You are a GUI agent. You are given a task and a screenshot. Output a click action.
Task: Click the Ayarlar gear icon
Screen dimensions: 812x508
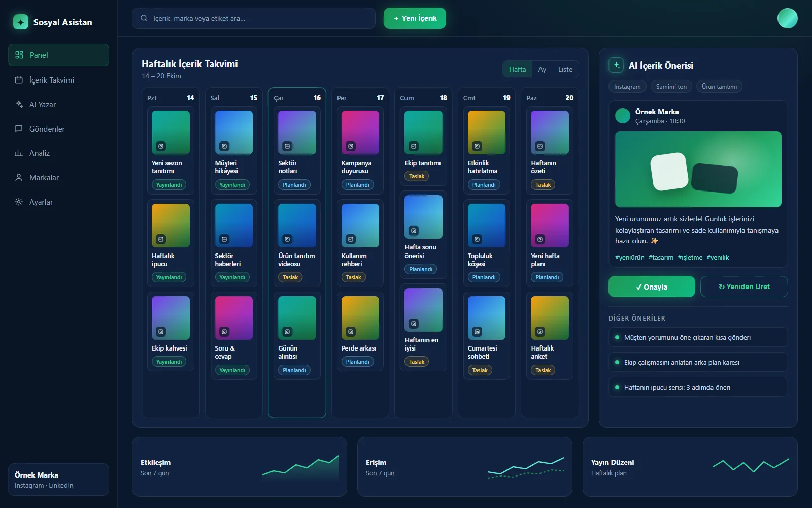pyautogui.click(x=19, y=202)
